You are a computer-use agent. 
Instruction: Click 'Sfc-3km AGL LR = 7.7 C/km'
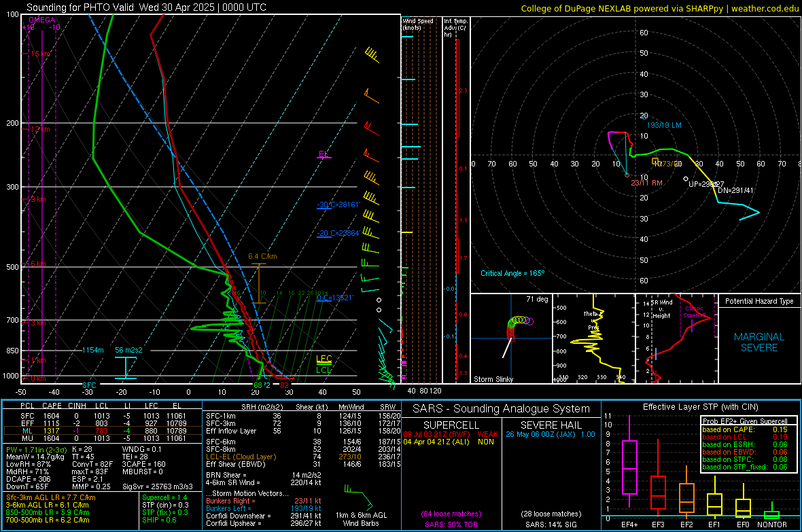[x=51, y=497]
